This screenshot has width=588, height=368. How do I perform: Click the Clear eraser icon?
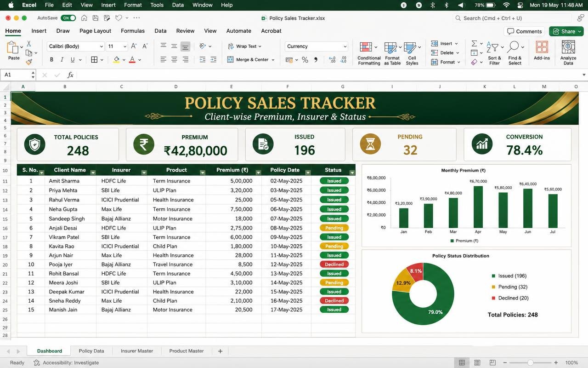click(474, 62)
